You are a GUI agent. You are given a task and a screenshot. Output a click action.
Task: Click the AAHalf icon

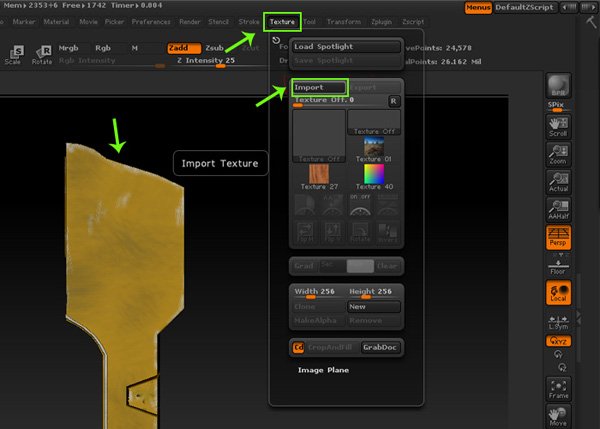pyautogui.click(x=557, y=212)
